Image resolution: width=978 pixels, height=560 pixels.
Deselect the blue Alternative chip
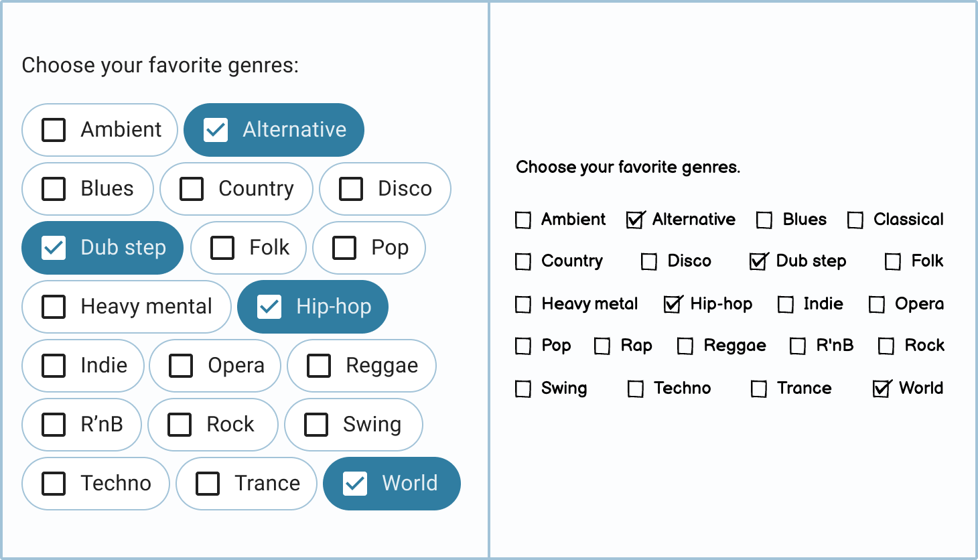click(x=274, y=130)
